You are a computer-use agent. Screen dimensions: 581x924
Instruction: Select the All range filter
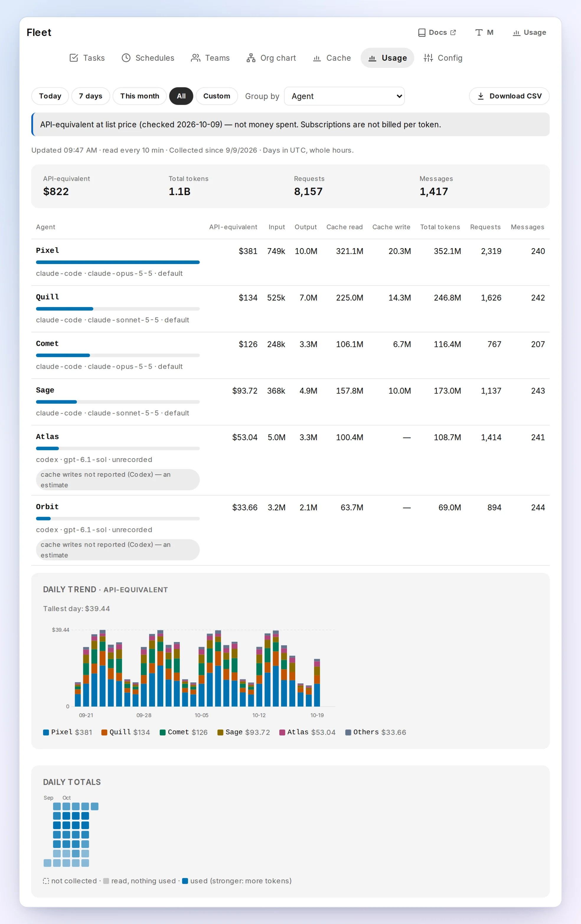tap(181, 96)
